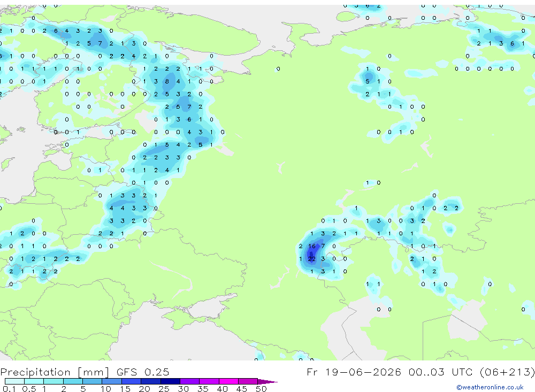Click the legend arrow beyond 50 mm

pyautogui.click(x=267, y=382)
